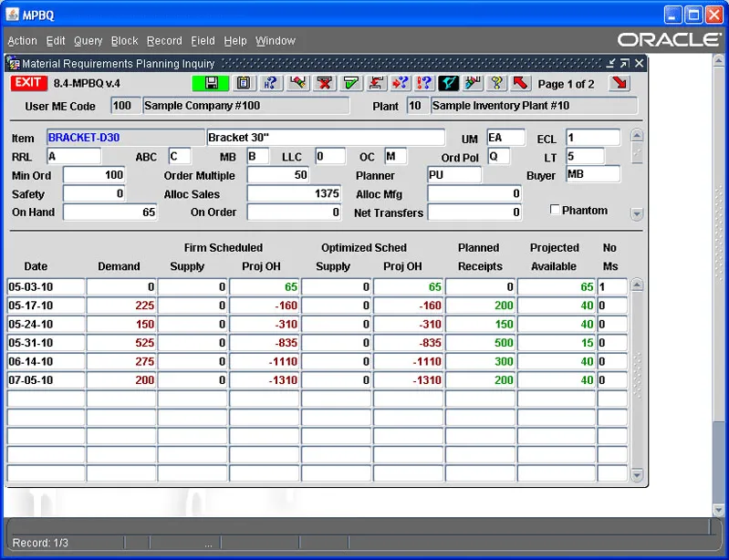Click the schedule grid vertical scrollbar track
This screenshot has width=729, height=560.
click(637, 380)
